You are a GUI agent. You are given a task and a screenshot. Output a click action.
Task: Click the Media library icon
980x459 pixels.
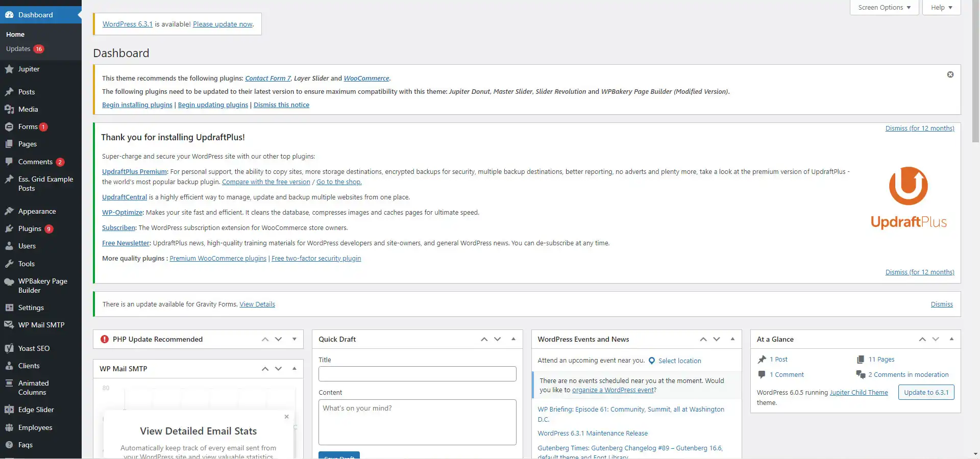pos(9,109)
